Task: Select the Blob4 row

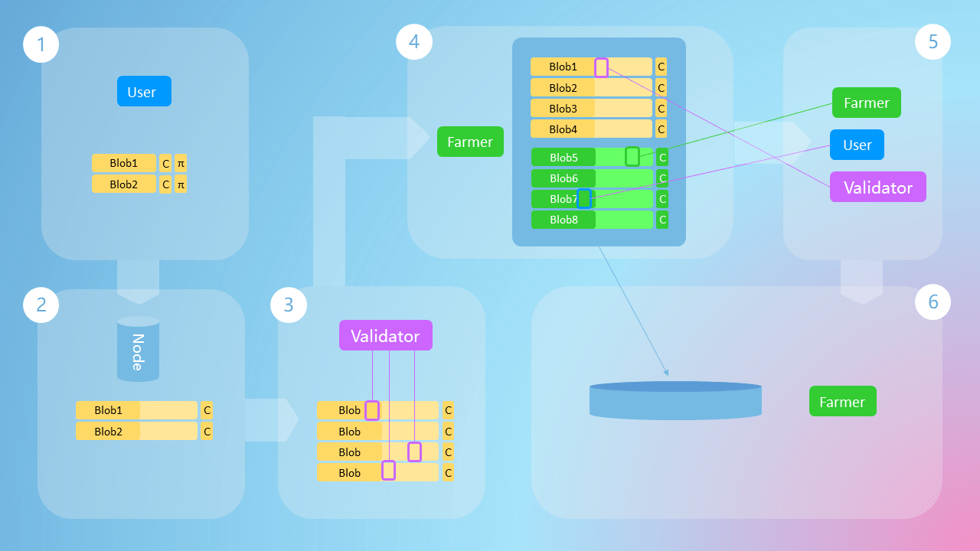Action: pos(591,129)
